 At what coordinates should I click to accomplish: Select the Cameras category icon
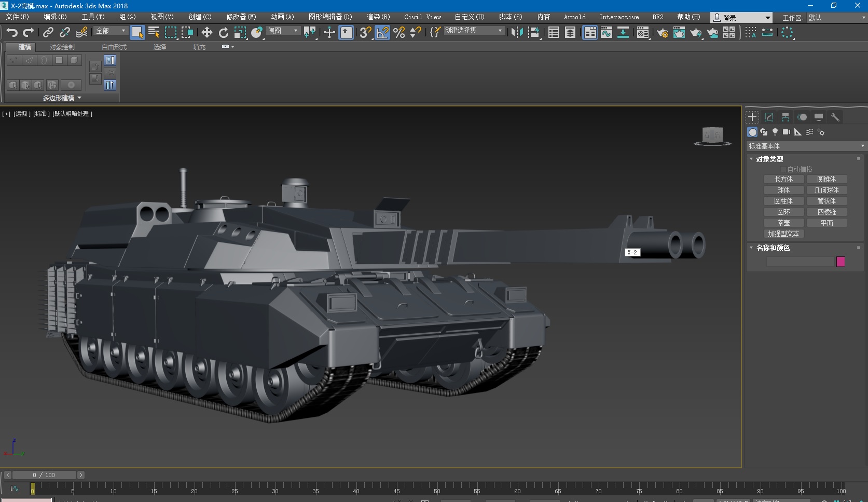click(787, 132)
